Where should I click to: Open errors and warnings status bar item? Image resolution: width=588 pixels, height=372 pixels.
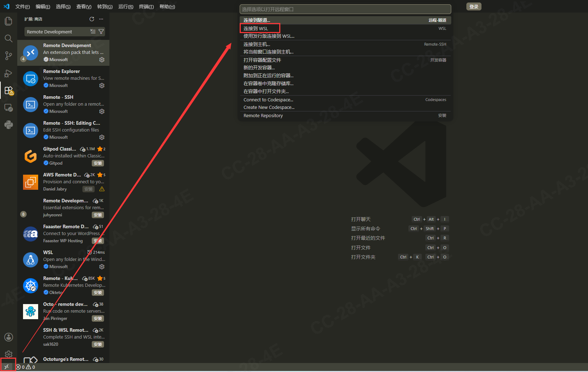click(26, 367)
